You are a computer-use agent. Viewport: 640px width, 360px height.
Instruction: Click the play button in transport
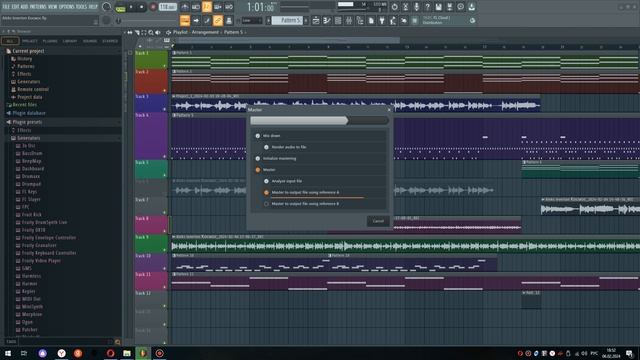[131, 7]
